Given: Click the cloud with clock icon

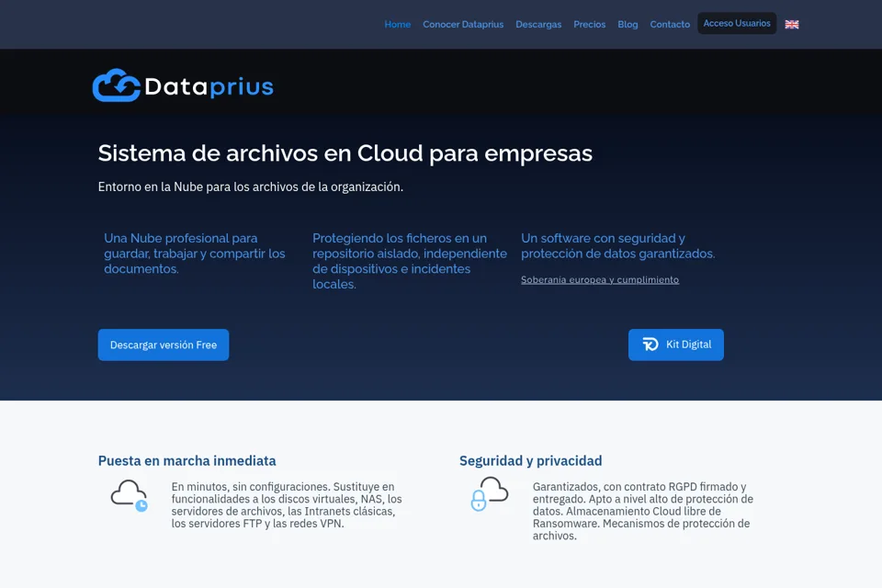Looking at the screenshot, I should point(130,495).
